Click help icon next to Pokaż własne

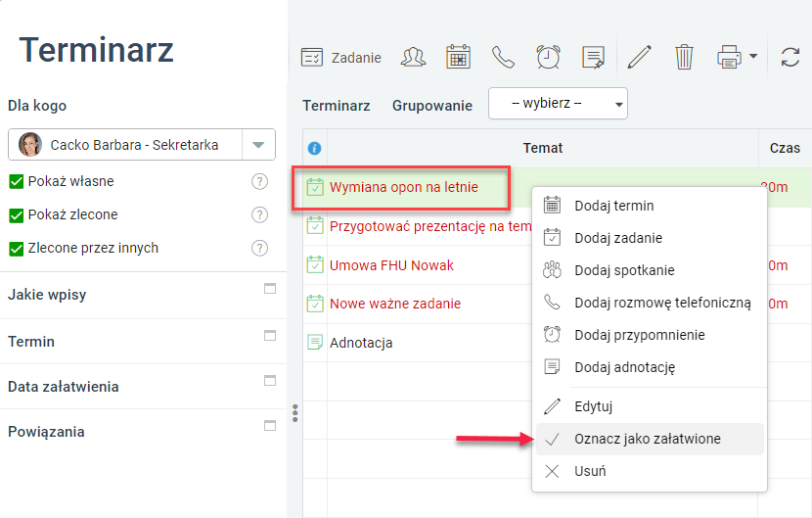click(259, 181)
